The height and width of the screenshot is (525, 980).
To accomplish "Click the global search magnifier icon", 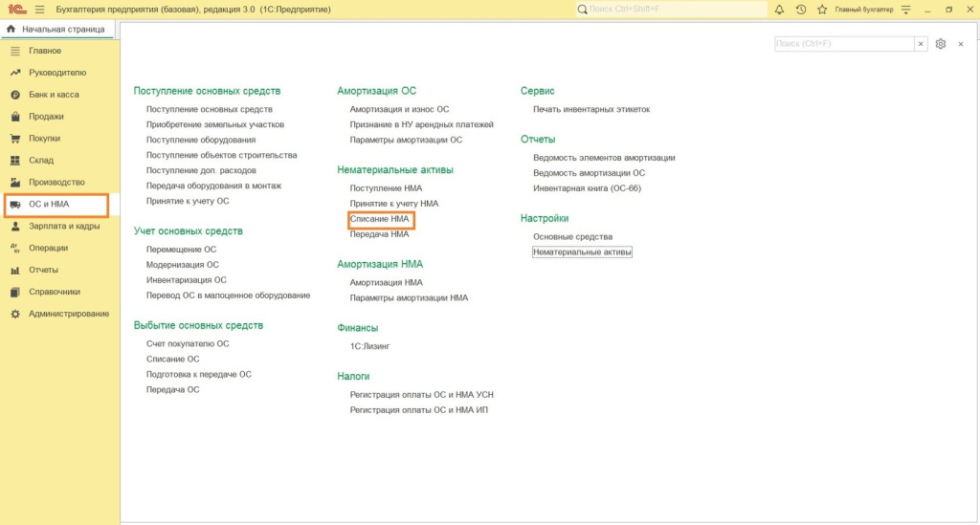I will (583, 10).
